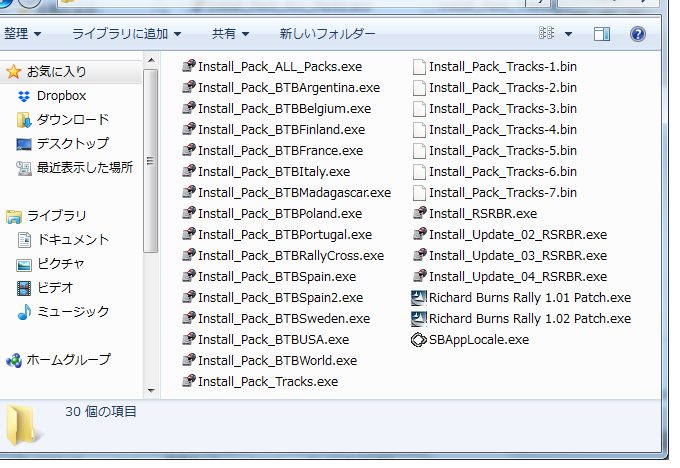Click the Install_RSRBR.exe installer icon
This screenshot has height=468, width=680.
pyautogui.click(x=419, y=214)
